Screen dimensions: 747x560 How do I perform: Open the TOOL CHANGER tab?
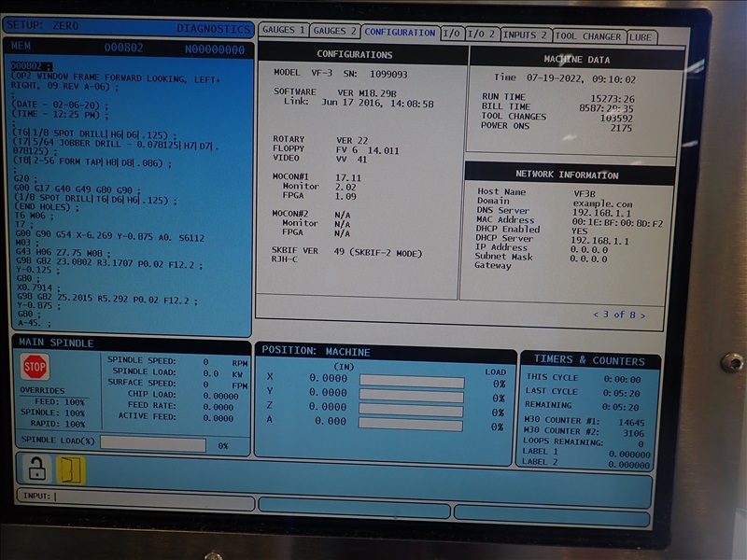(x=588, y=36)
